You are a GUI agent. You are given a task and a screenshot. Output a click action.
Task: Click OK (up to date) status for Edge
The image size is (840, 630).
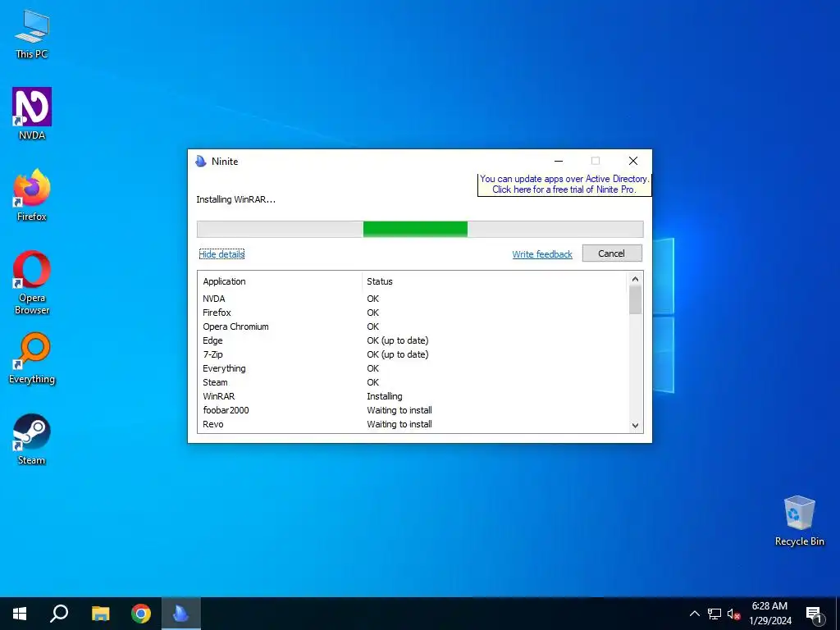398,340
